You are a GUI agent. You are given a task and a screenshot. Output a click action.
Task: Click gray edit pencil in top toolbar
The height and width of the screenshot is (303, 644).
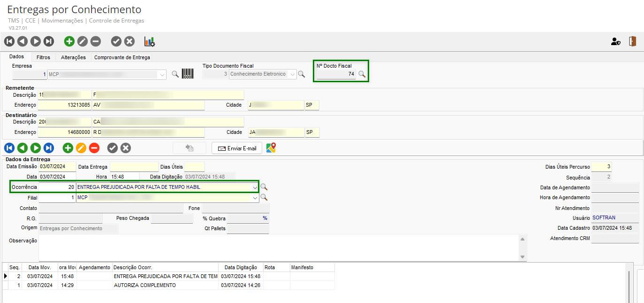(83, 41)
